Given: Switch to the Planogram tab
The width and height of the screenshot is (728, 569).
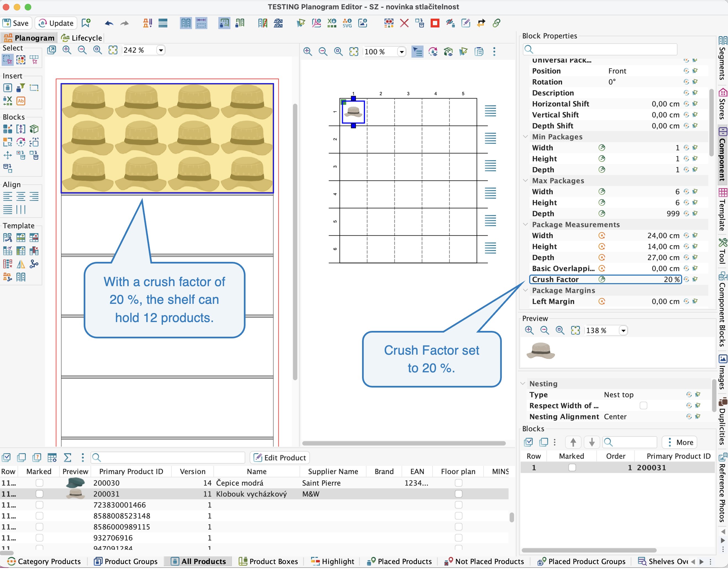Looking at the screenshot, I should 29,38.
